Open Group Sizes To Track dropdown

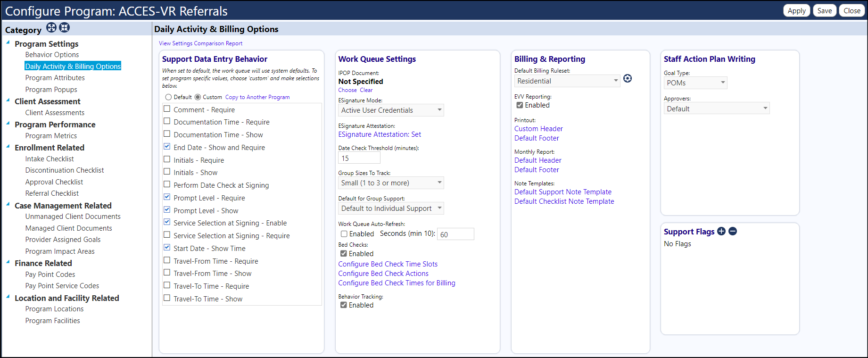click(391, 183)
